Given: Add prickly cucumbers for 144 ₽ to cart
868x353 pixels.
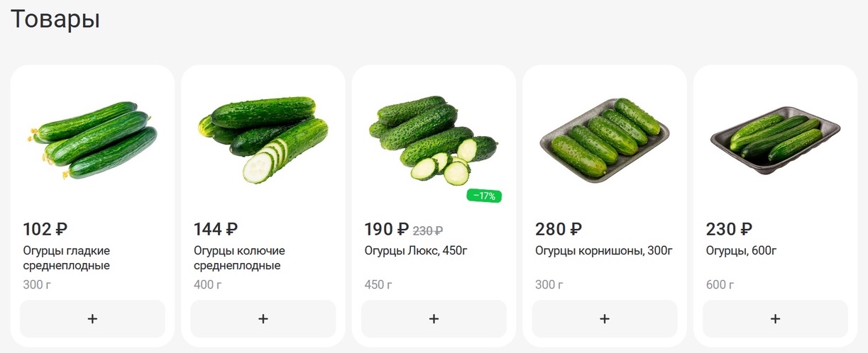Looking at the screenshot, I should click(x=263, y=319).
